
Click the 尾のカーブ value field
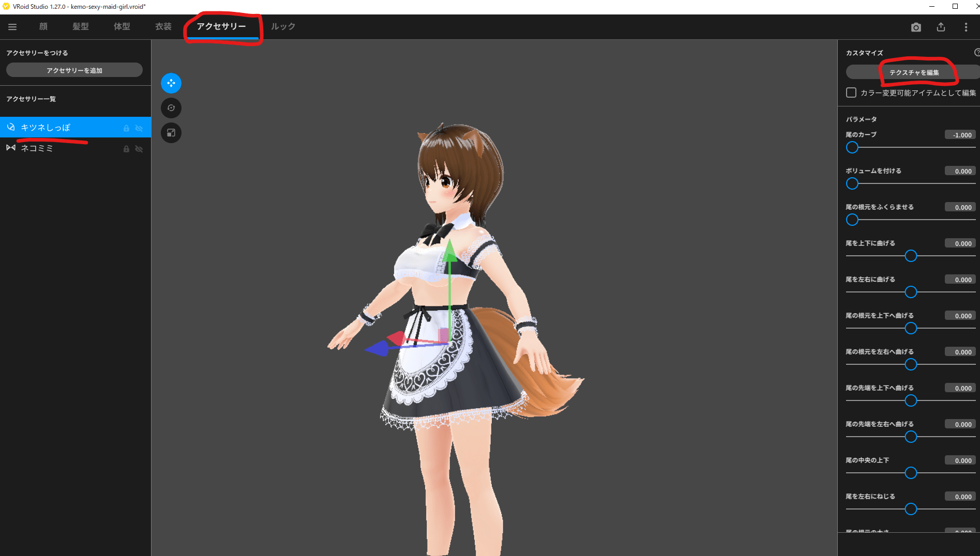pyautogui.click(x=960, y=135)
